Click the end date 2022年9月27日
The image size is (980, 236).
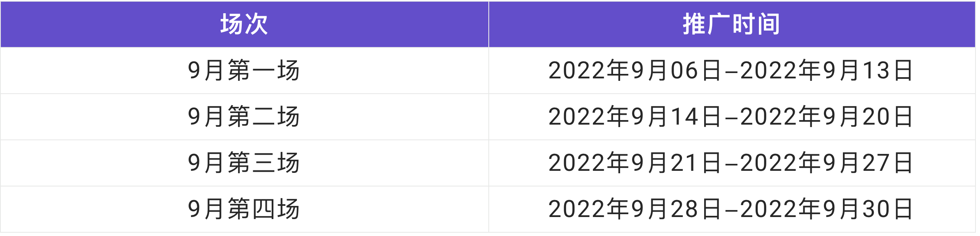(x=826, y=163)
